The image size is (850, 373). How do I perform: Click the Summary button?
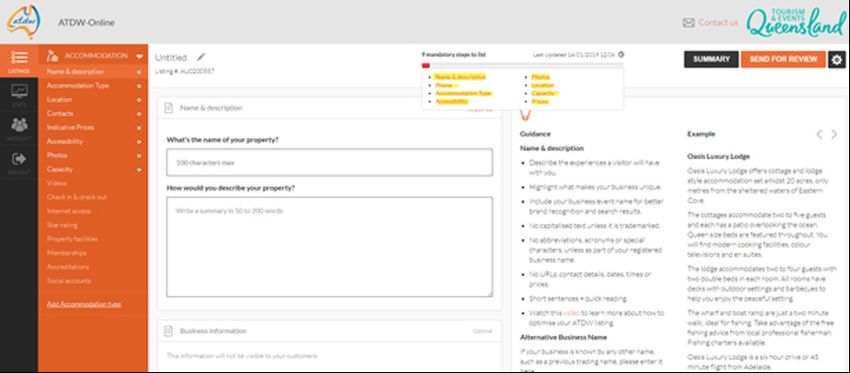[x=711, y=60]
